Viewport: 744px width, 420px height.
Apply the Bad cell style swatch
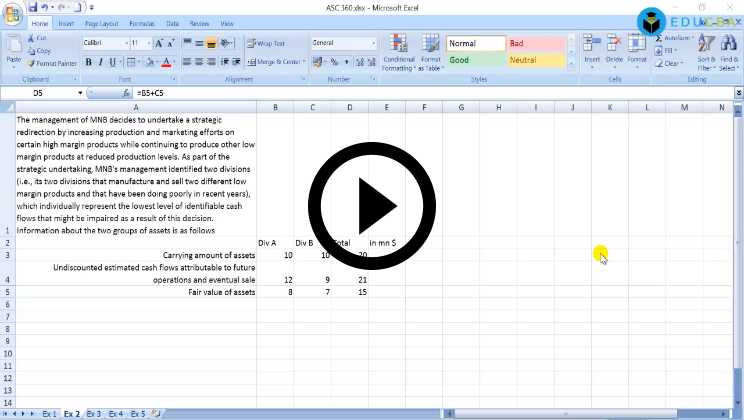point(535,44)
